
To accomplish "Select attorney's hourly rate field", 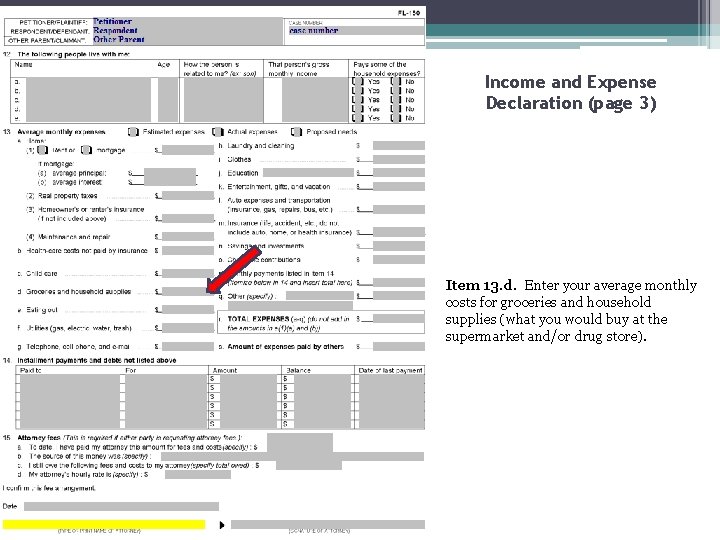I will 198,475.
